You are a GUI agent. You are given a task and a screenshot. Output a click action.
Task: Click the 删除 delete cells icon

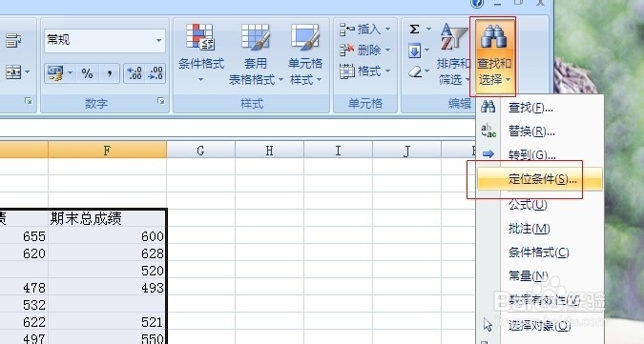pos(347,50)
